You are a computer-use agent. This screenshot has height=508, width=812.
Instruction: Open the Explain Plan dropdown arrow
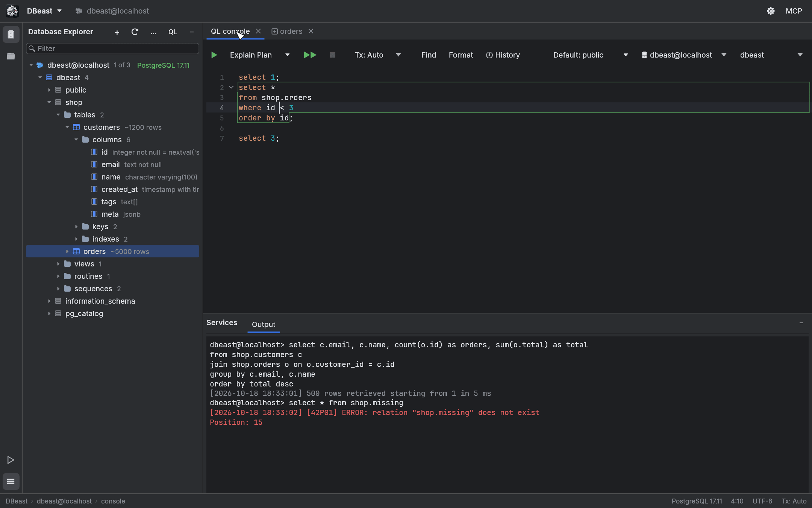click(x=288, y=55)
